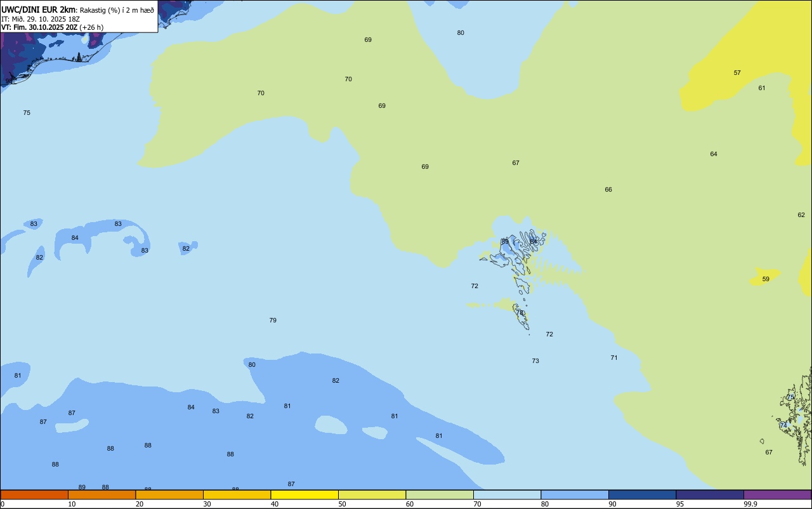Viewport: 812px width, 509px height.
Task: Click the '10' legend tick label
Action: coord(72,504)
